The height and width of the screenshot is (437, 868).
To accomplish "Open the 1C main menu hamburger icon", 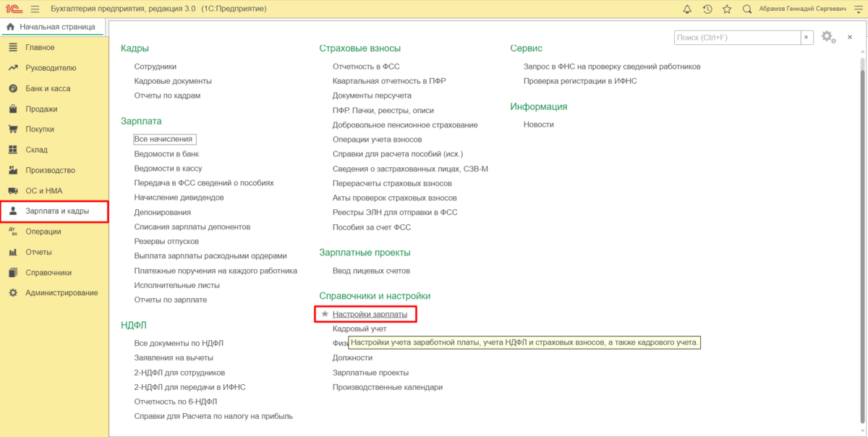I will coord(35,9).
